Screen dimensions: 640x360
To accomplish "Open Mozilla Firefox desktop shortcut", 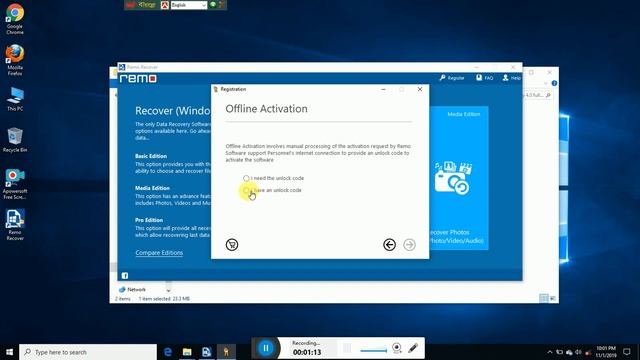I will (x=15, y=60).
